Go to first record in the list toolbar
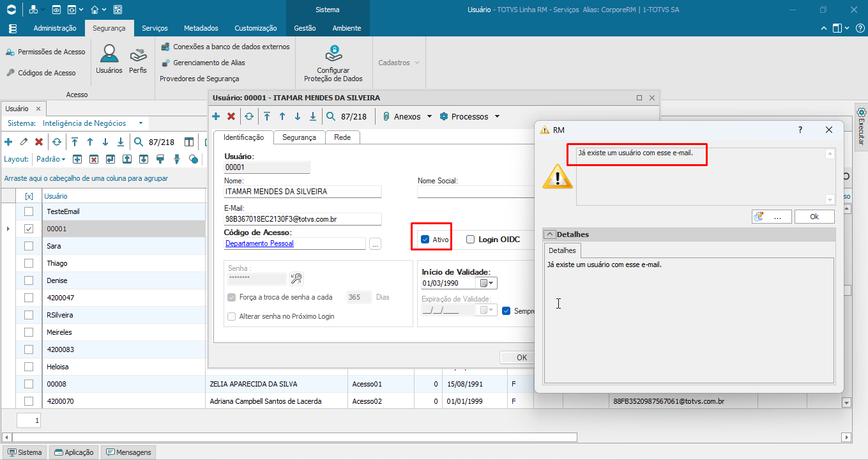Viewport: 868px width, 460px height. coord(75,142)
